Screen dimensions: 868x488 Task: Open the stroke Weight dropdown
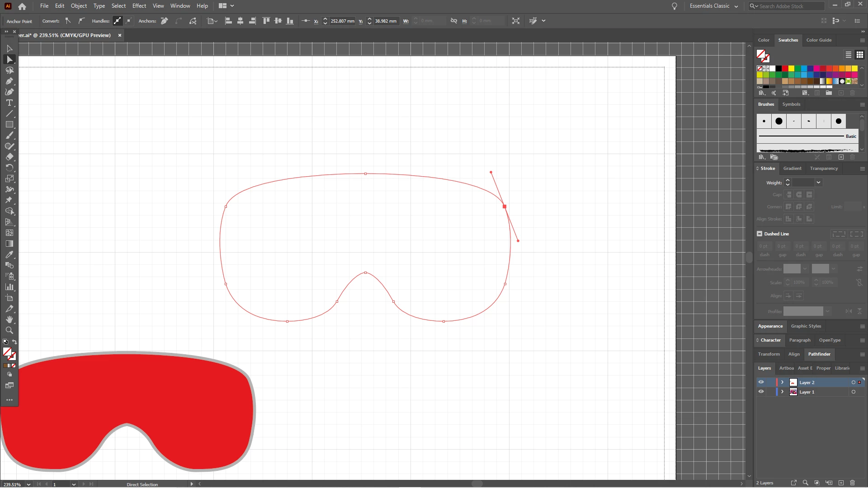click(818, 183)
